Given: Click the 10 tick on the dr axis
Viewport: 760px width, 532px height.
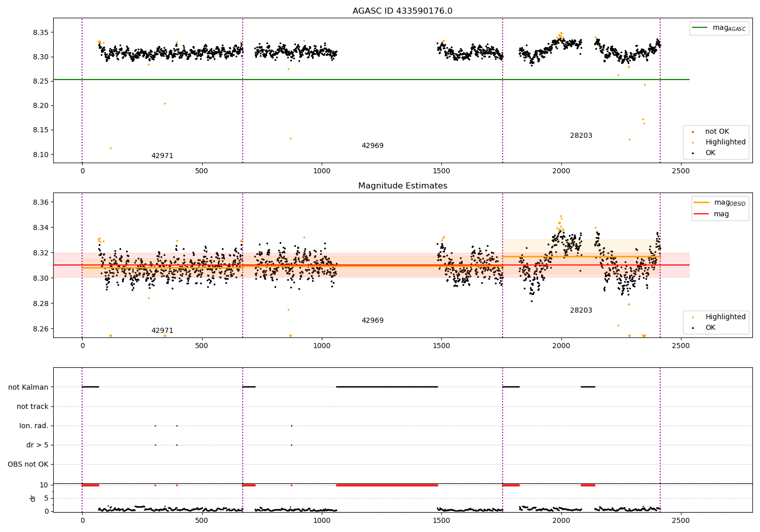Looking at the screenshot, I should [44, 485].
